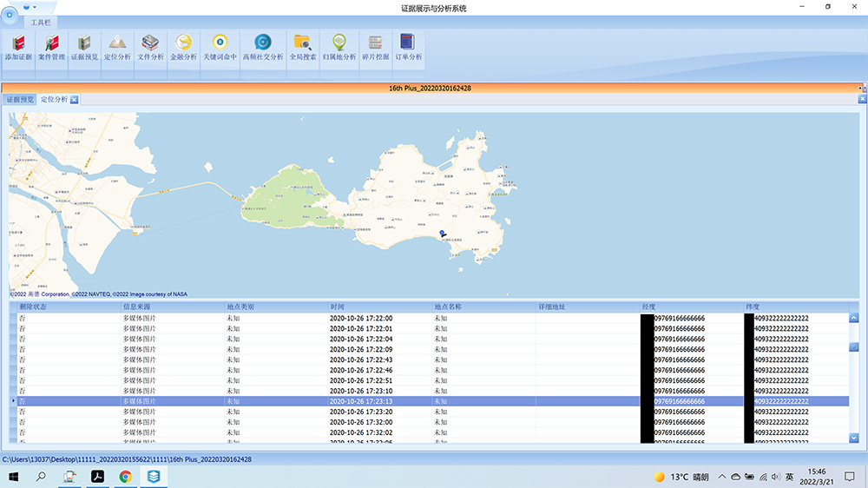Sort by the 信息来源 column header

172,307
